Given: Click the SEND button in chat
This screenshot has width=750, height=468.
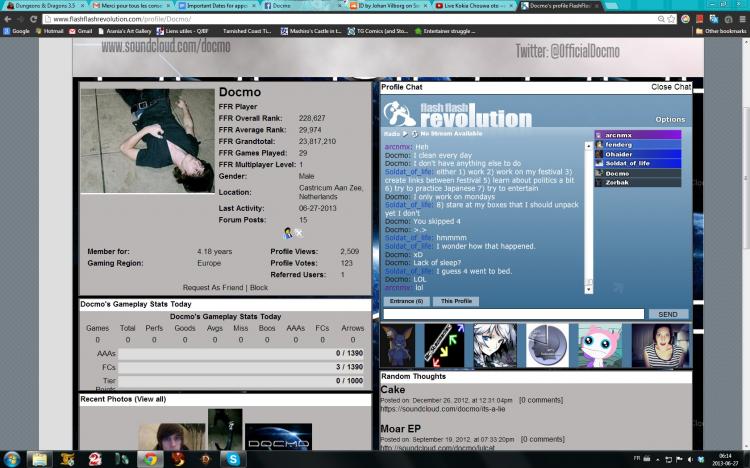Looking at the screenshot, I should pyautogui.click(x=668, y=314).
